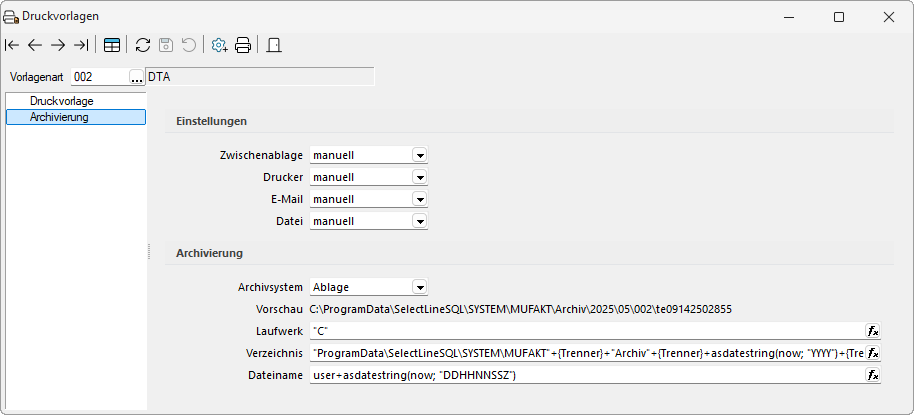Screen dimensions: 914x415
Task: Open settings gear icon in toolbar
Action: [x=219, y=45]
